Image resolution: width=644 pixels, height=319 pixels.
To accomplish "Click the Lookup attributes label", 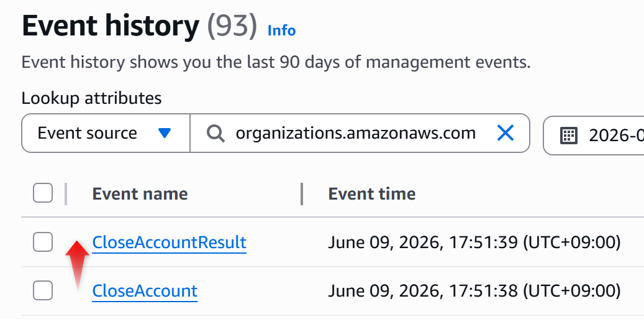I will click(x=91, y=98).
